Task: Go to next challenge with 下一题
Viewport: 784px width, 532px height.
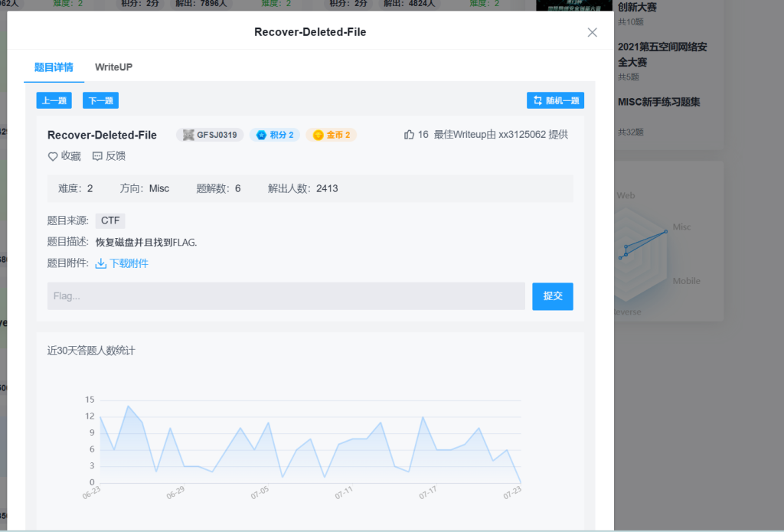Action: tap(100, 100)
